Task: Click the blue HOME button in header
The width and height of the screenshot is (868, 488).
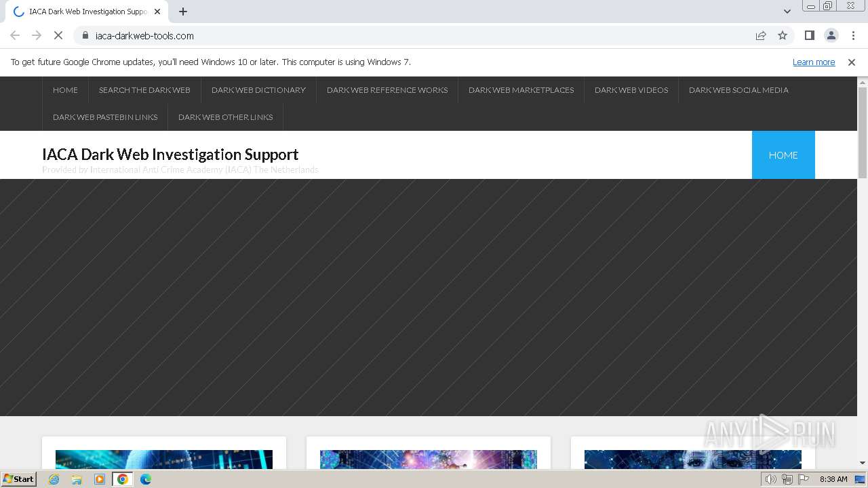Action: [x=783, y=155]
